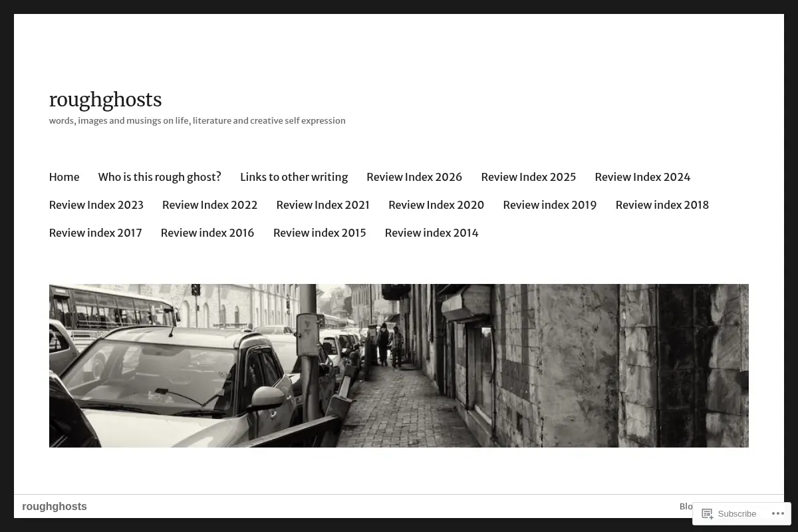Open the roughghosts site title link
Viewport: 798px width, 532px height.
coord(105,100)
